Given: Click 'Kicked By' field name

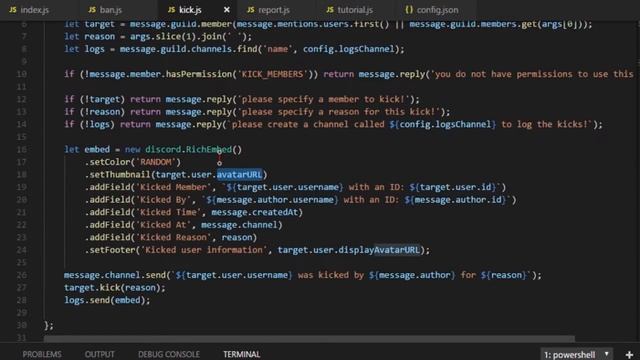Looking at the screenshot, I should tap(163, 200).
